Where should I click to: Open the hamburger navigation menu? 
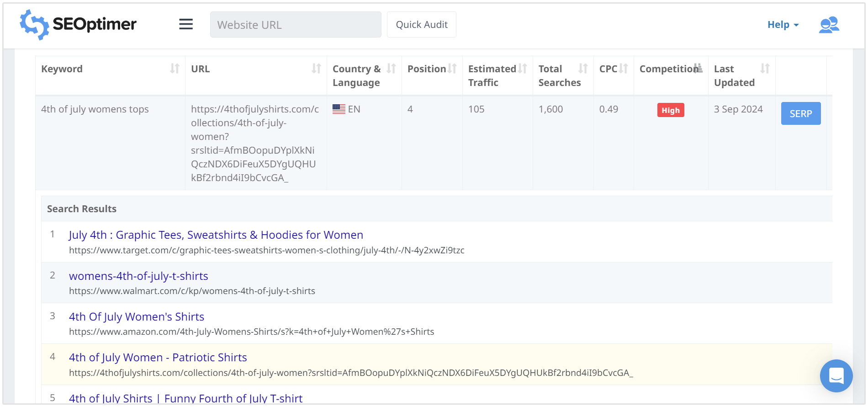point(185,24)
